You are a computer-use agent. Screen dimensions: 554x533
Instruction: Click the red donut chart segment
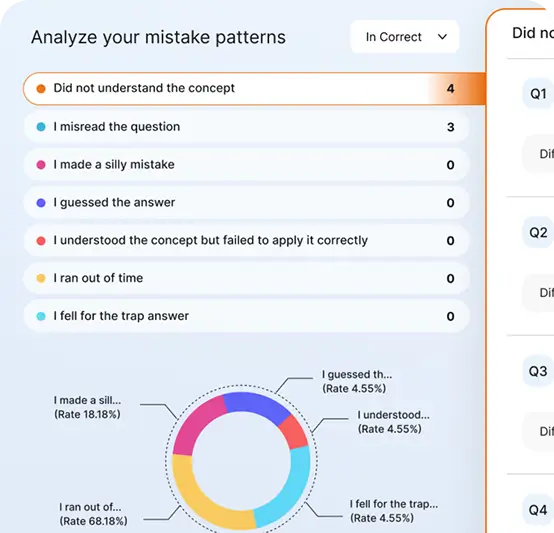click(294, 433)
